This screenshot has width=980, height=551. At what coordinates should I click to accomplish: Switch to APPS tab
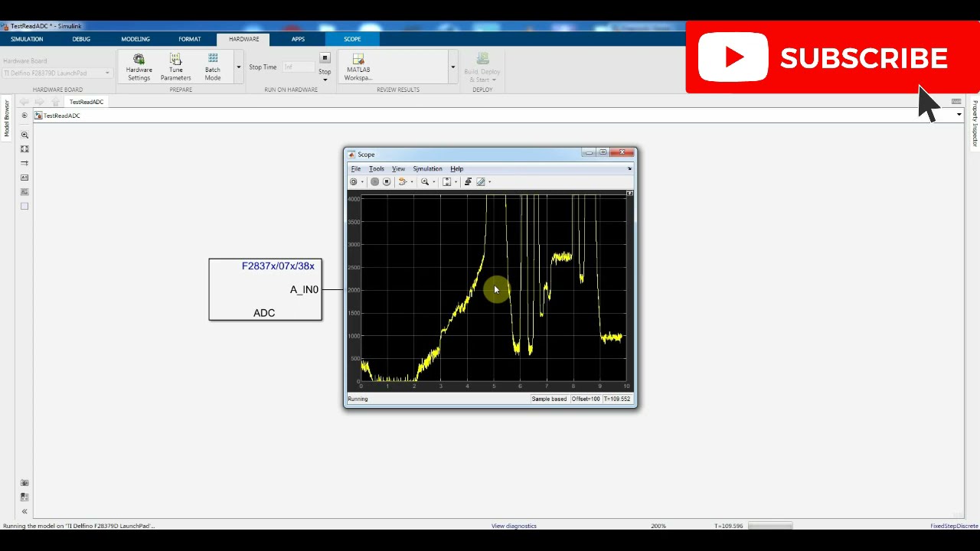coord(298,39)
